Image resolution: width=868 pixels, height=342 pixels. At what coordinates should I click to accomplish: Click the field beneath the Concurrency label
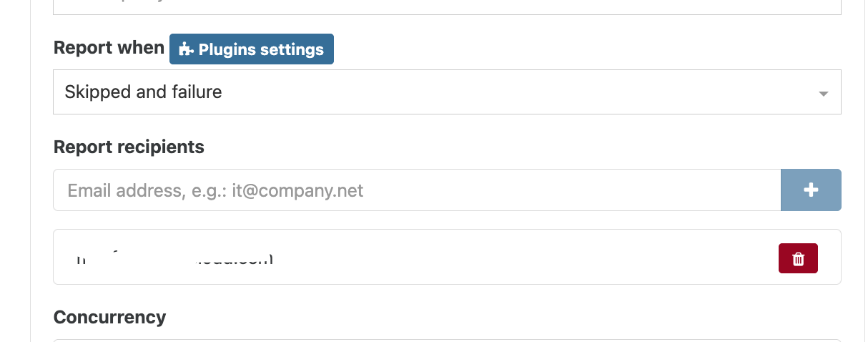[x=447, y=341]
